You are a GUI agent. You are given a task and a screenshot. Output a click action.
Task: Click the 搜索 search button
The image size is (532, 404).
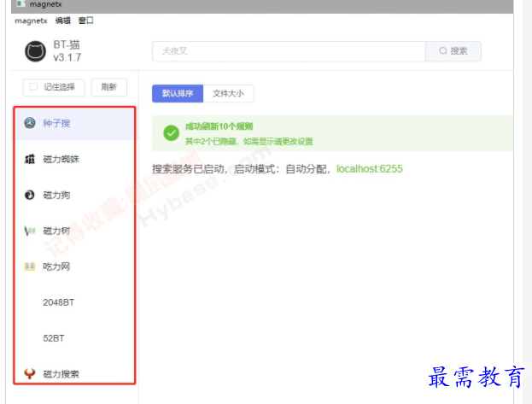453,51
